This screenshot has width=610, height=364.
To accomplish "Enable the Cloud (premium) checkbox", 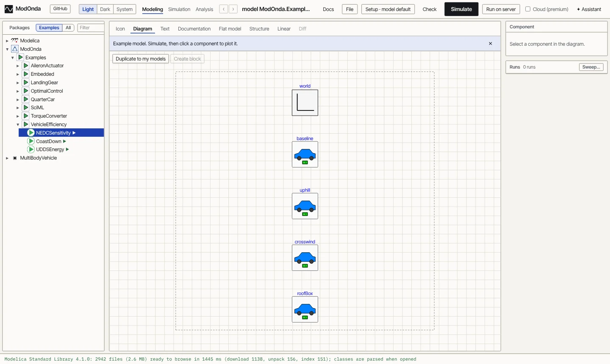I will coord(528,9).
